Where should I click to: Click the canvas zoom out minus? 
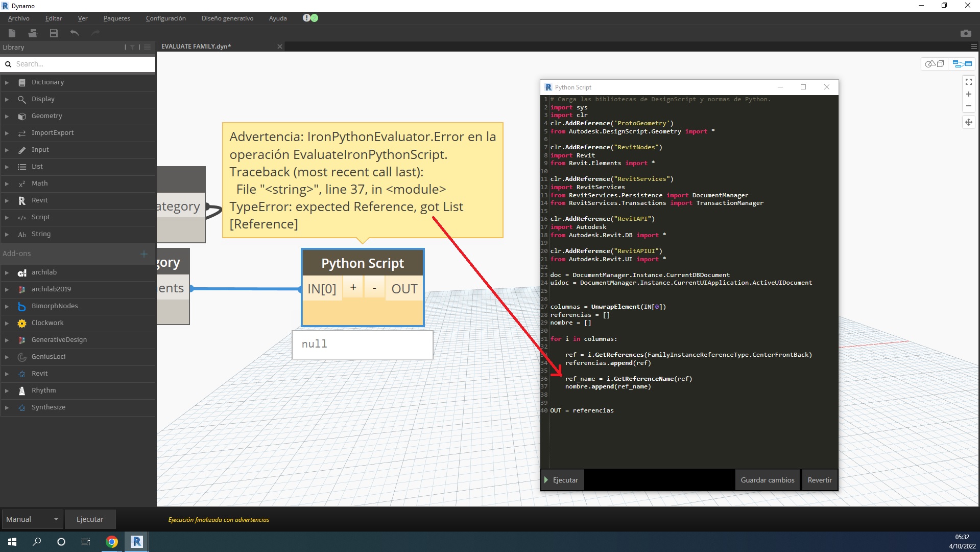tap(968, 106)
